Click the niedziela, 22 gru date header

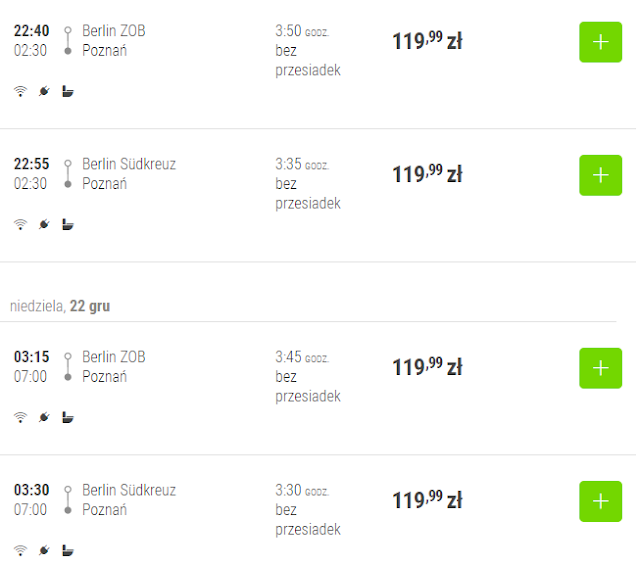(x=60, y=306)
